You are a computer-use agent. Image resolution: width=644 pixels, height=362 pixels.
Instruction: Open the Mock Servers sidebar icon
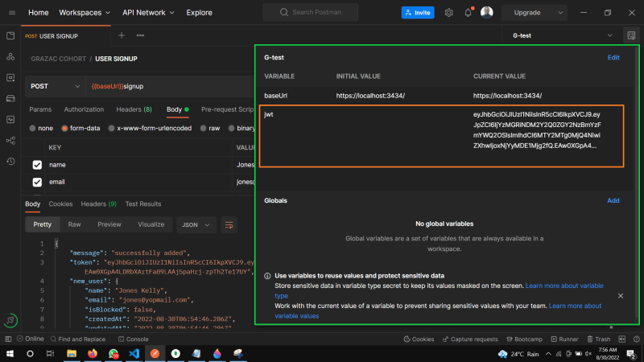(10, 98)
